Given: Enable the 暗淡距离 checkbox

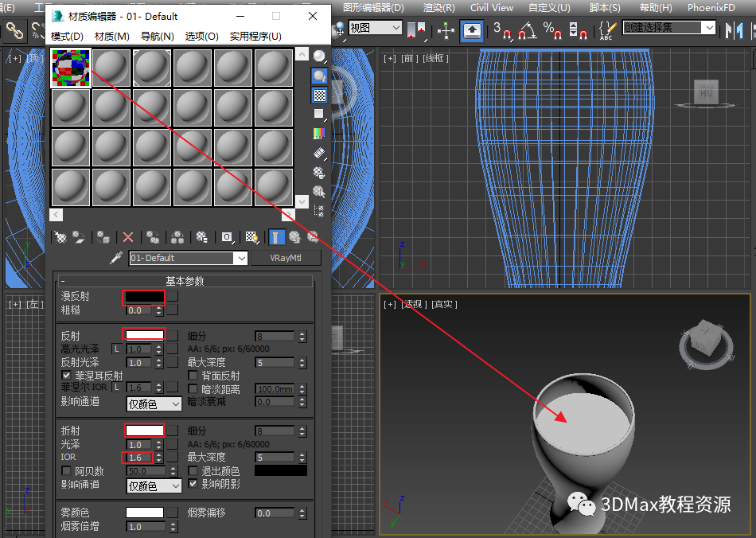Looking at the screenshot, I should 193,388.
